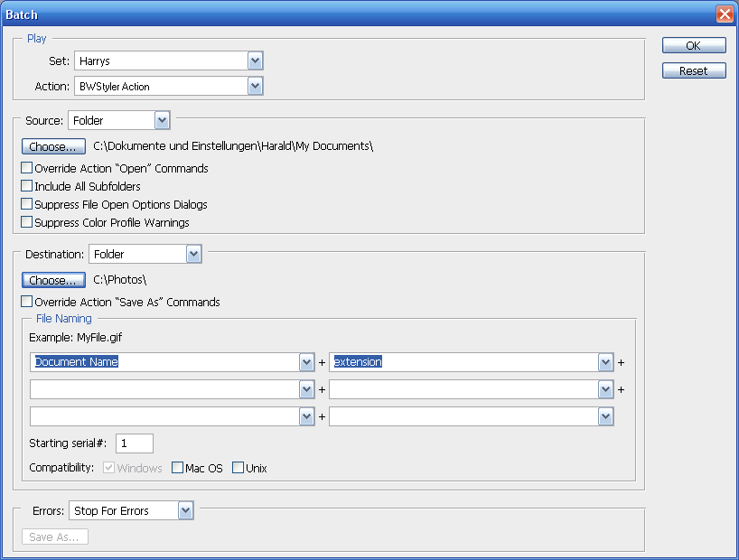
Task: Check Include All Subfolders
Action: click(27, 186)
